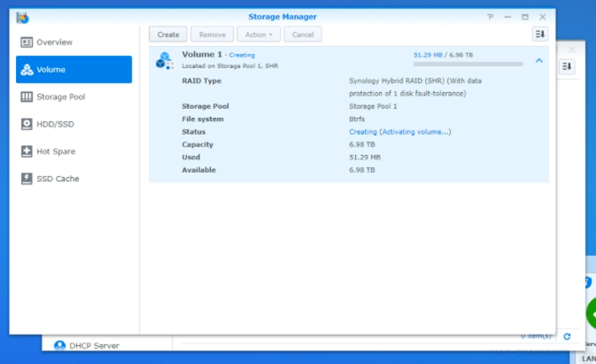Click the Storage Manager app icon in the title bar
Viewport: 596px width, 364px height.
(x=22, y=17)
